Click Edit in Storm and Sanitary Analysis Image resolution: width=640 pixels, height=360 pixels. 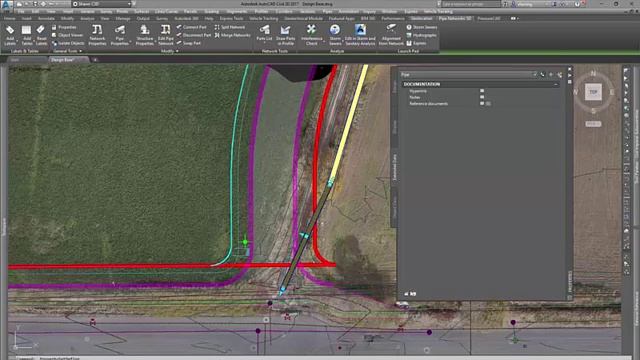click(360, 35)
